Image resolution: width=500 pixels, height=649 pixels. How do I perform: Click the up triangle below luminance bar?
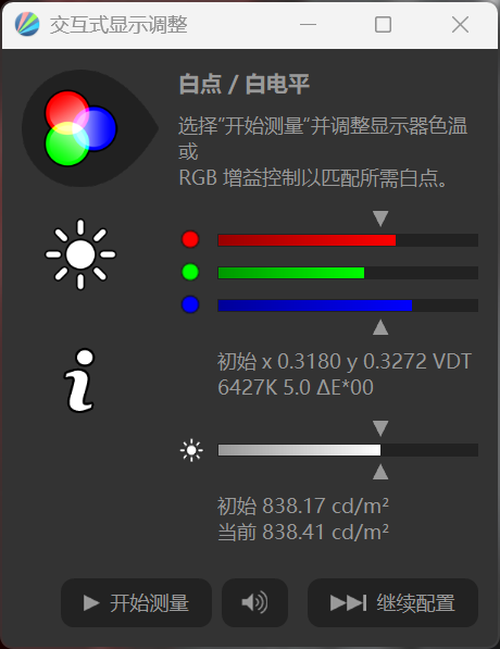coord(380,472)
